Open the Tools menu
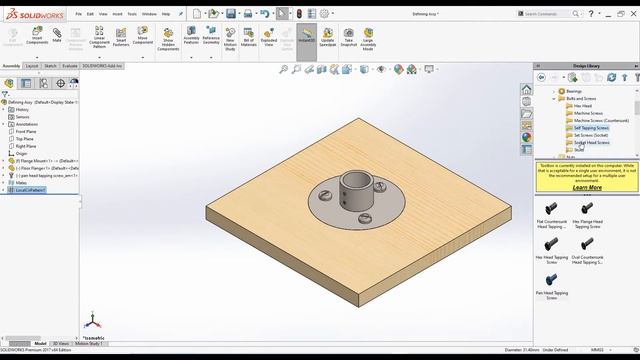The width and height of the screenshot is (640, 360). click(132, 14)
